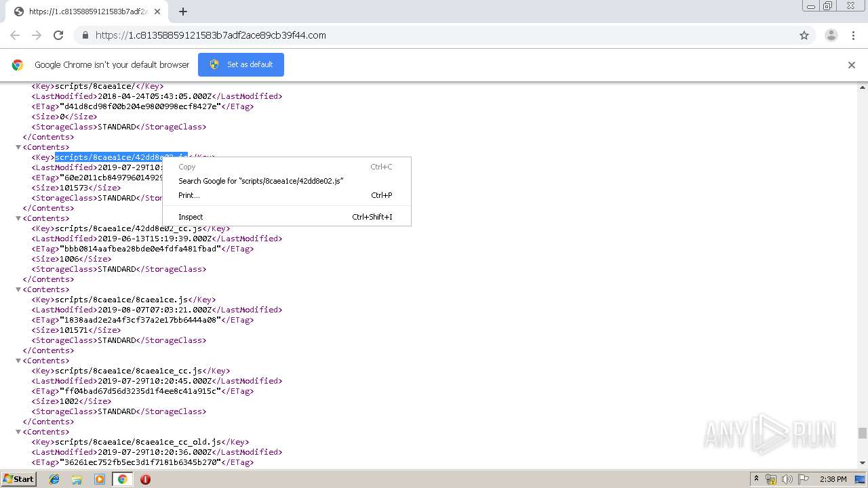Launch Internet Explorer from taskbar
Screen dimensions: 868x488
click(54, 479)
